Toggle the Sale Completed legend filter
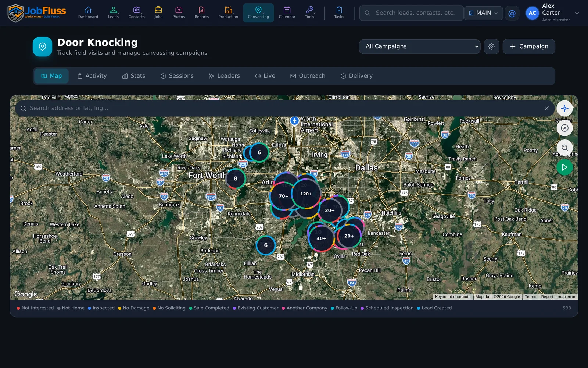588x368 pixels. coord(209,308)
